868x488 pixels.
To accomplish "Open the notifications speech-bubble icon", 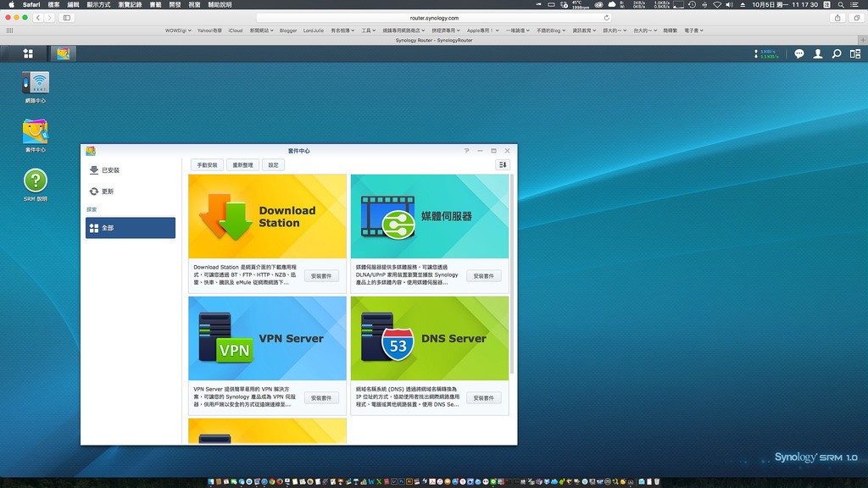I will click(798, 53).
